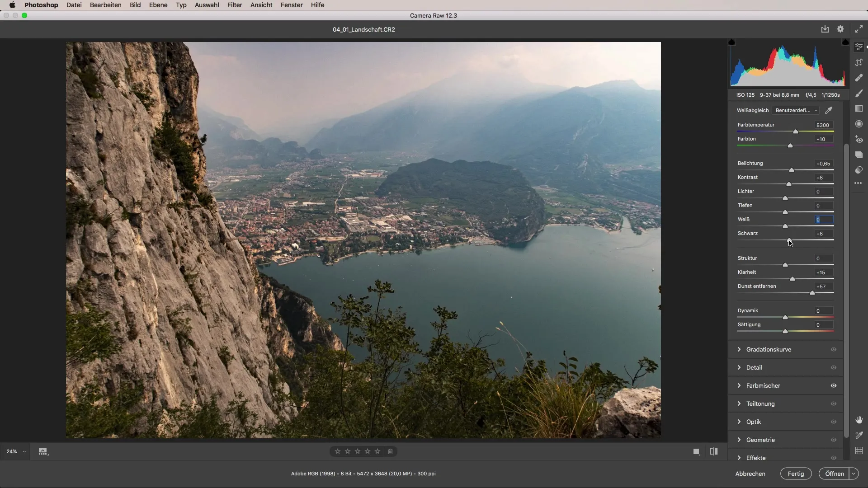This screenshot has height=488, width=868.
Task: Open the zoom level dropdown at 24%
Action: pyautogui.click(x=24, y=451)
